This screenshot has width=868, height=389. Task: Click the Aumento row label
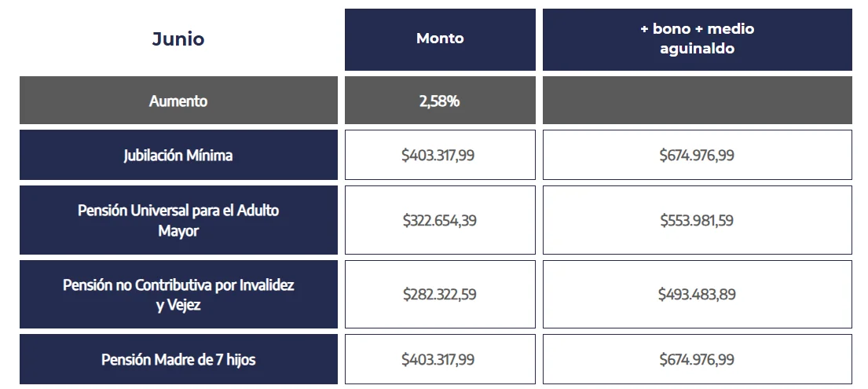pyautogui.click(x=178, y=101)
